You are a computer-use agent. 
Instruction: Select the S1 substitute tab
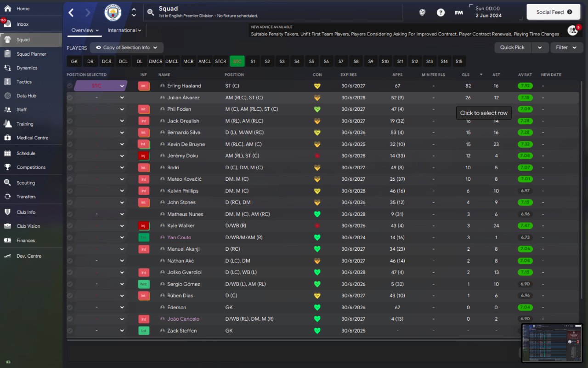coord(253,61)
